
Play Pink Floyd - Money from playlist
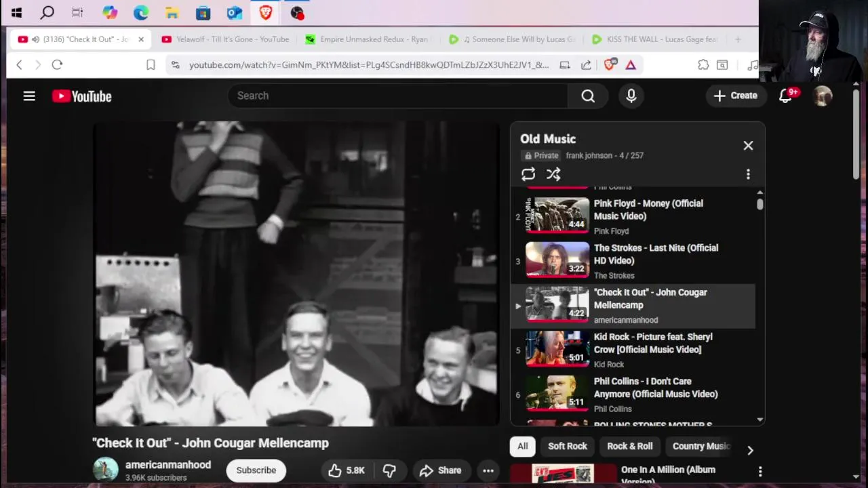coord(634,216)
